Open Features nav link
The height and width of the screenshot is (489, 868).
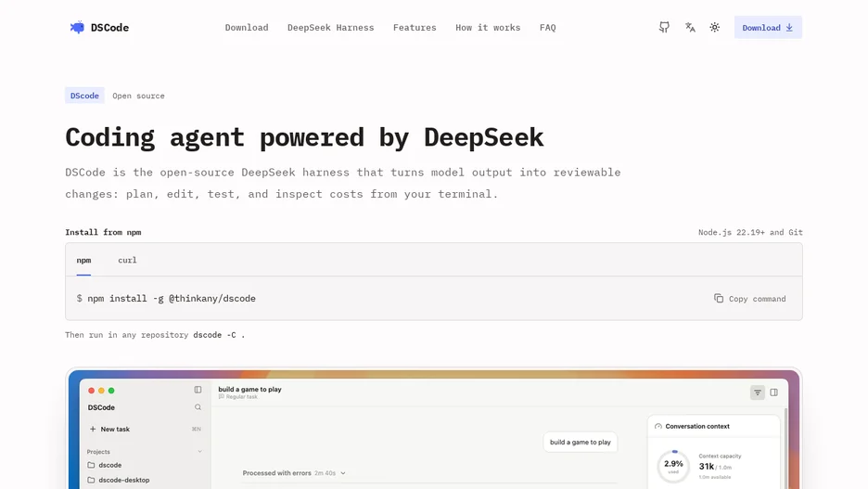tap(415, 27)
